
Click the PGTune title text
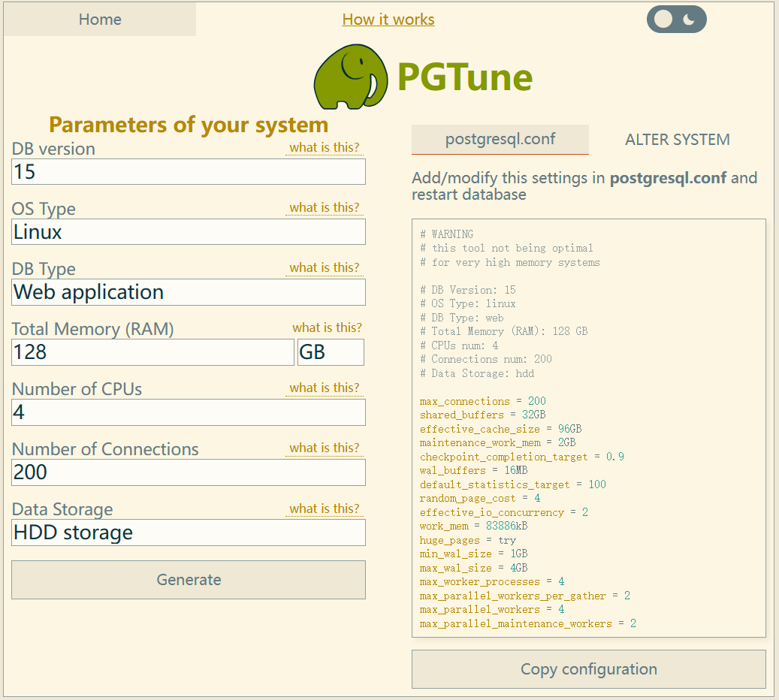point(465,77)
